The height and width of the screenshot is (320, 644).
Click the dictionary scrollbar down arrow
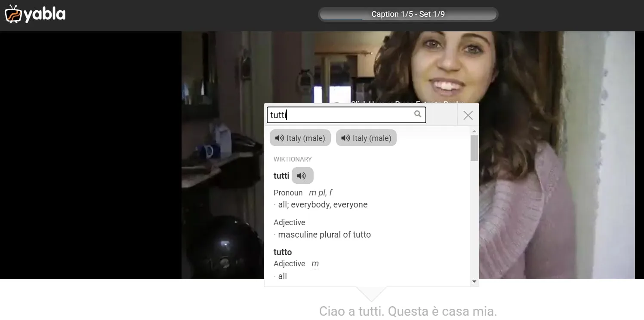tap(474, 282)
